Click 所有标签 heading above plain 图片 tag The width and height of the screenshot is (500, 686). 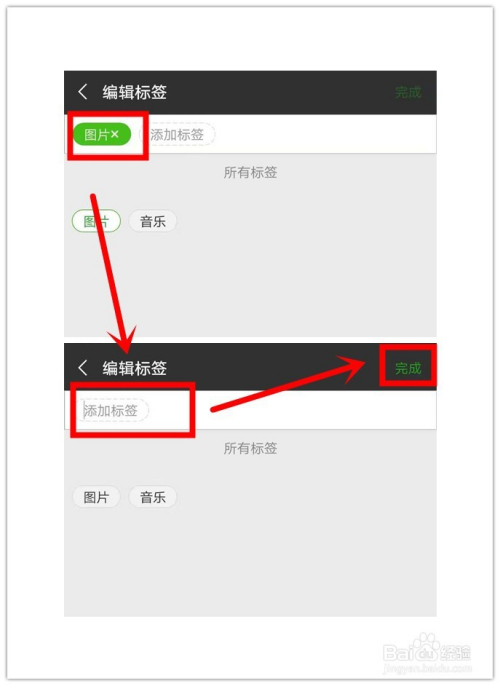250,448
